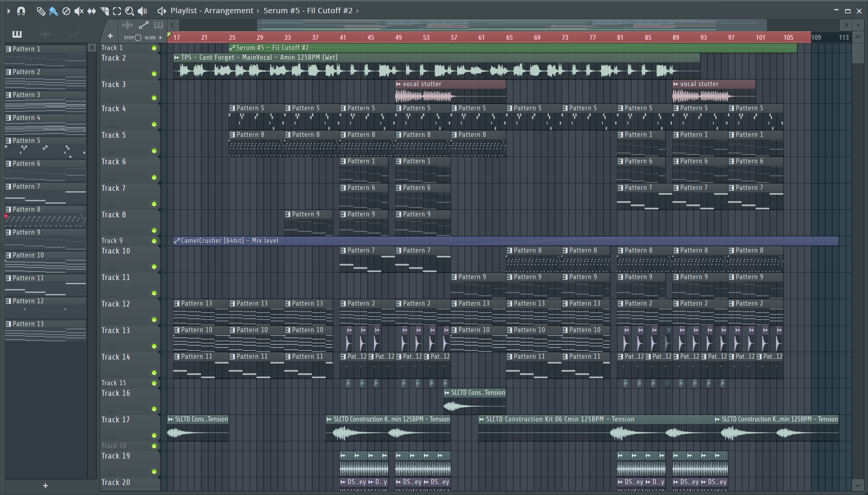Select the Mute tool
The width and height of the screenshot is (868, 495).
click(79, 11)
